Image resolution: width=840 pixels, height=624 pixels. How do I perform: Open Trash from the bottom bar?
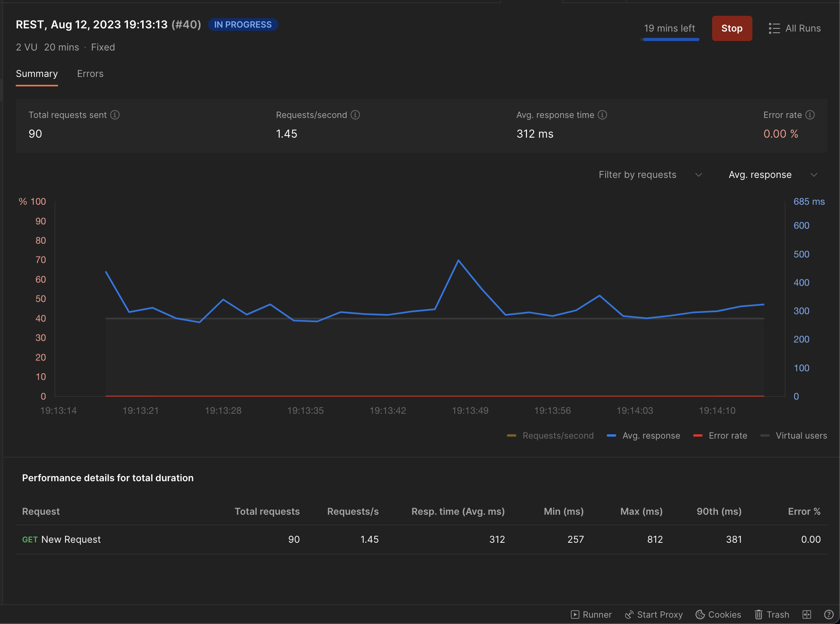point(772,615)
